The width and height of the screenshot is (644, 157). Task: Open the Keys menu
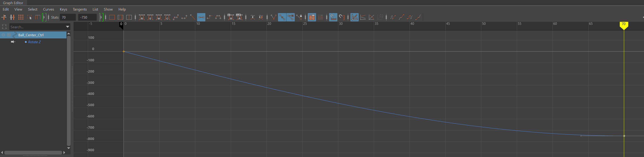tap(63, 9)
